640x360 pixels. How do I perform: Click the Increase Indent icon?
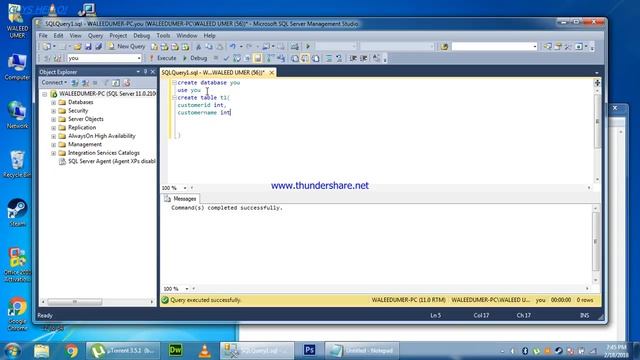364,58
